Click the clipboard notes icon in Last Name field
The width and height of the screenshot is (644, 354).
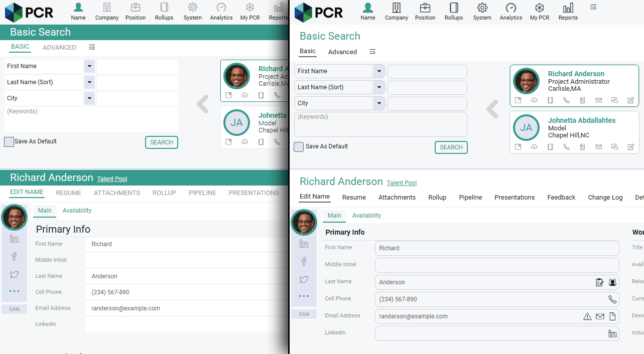(599, 282)
